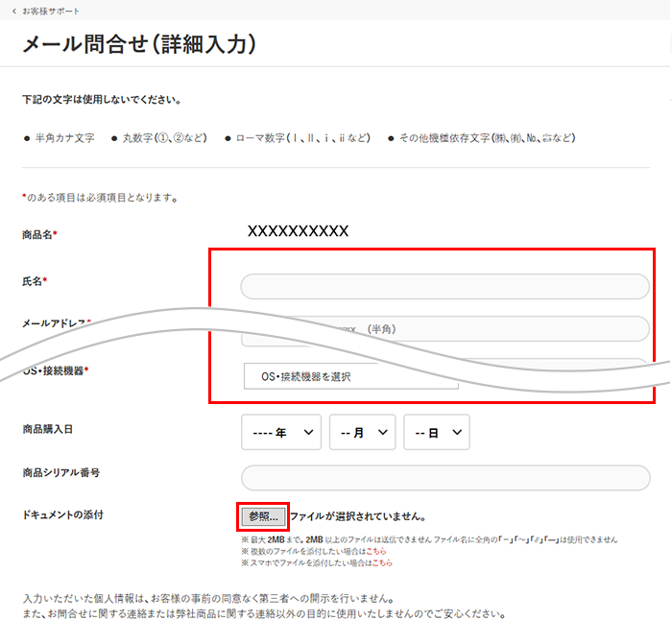Screen dimensions: 672x644
Task: Click the 商品購入日 label
Action: point(48,429)
